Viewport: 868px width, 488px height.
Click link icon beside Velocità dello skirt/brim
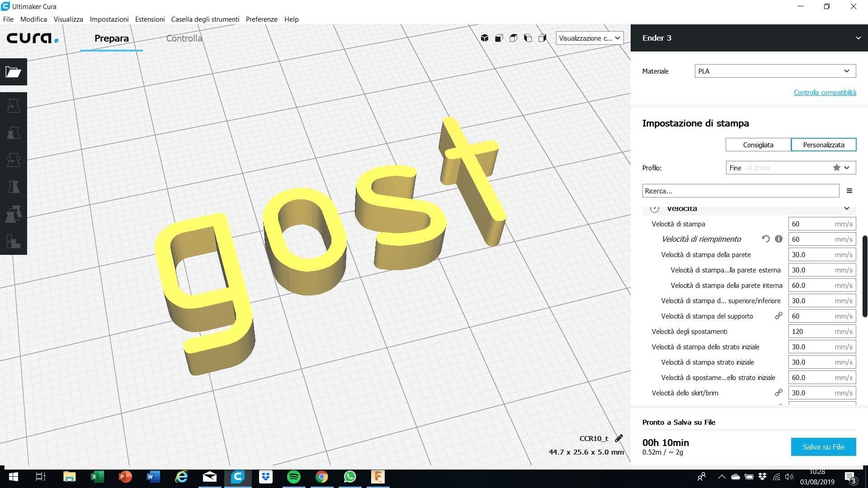[x=778, y=393]
